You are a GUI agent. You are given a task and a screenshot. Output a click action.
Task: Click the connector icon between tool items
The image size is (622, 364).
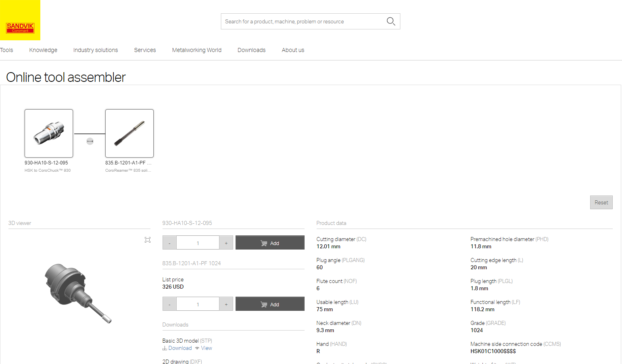tap(90, 141)
